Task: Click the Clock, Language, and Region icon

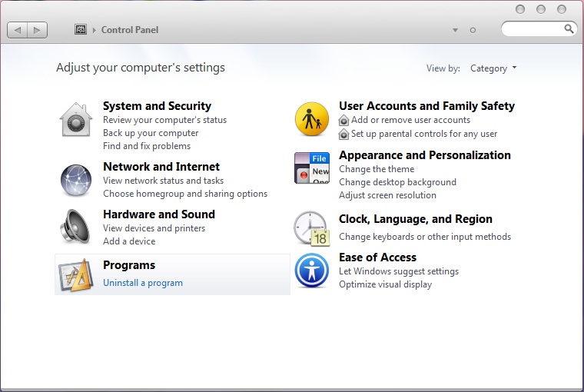Action: click(312, 229)
